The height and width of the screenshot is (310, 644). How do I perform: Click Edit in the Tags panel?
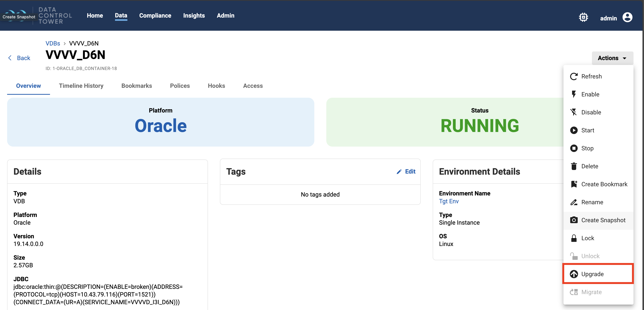(x=406, y=171)
